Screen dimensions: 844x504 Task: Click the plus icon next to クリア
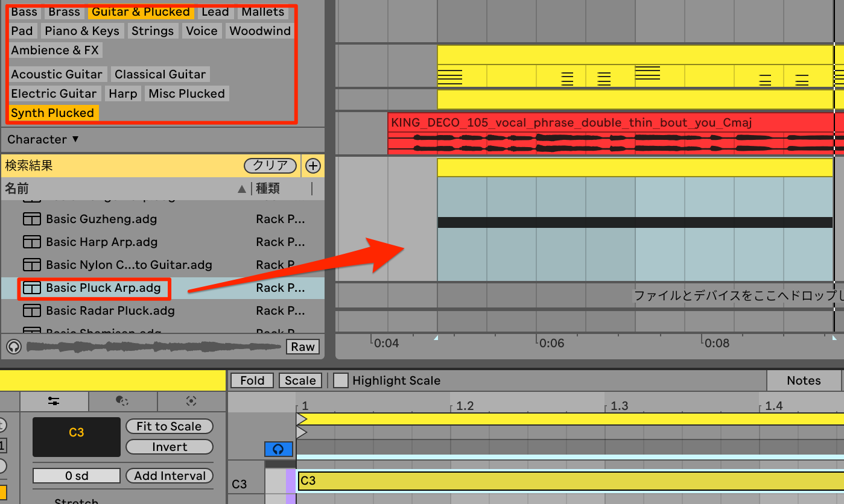(x=313, y=166)
